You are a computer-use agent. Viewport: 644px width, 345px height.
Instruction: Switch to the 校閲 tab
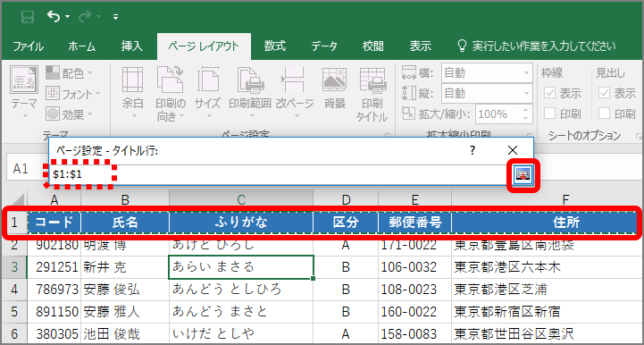[373, 46]
